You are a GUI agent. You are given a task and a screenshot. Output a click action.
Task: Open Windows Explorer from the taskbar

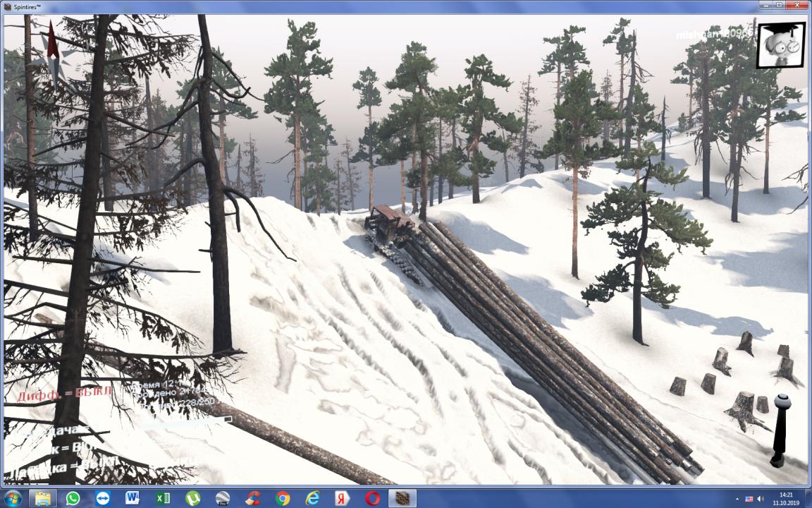coord(43,498)
